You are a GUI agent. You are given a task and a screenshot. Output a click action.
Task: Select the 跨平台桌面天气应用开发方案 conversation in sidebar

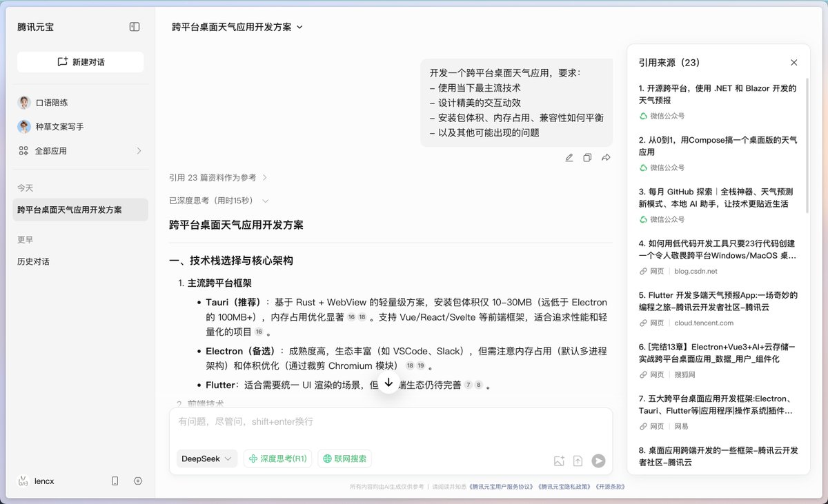point(81,210)
